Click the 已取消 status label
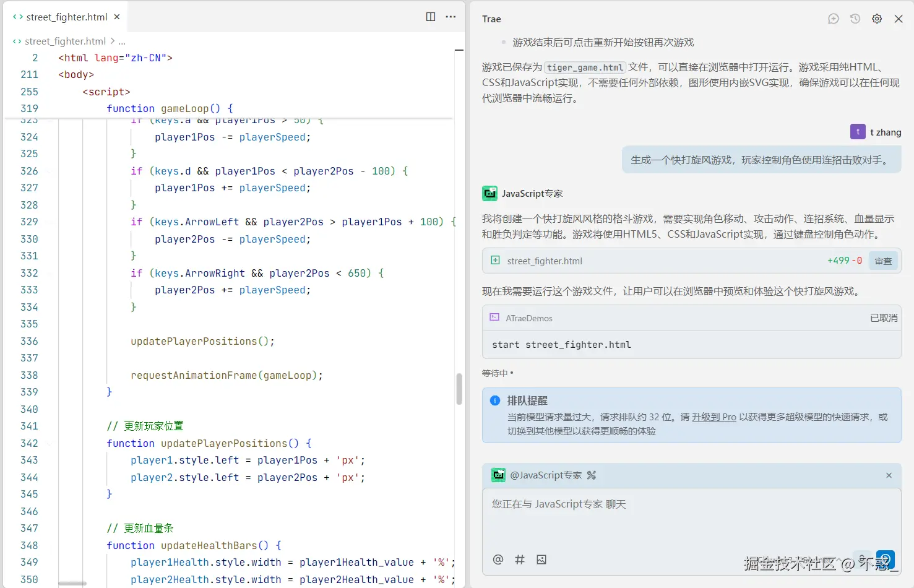Image resolution: width=914 pixels, height=588 pixels. [884, 318]
